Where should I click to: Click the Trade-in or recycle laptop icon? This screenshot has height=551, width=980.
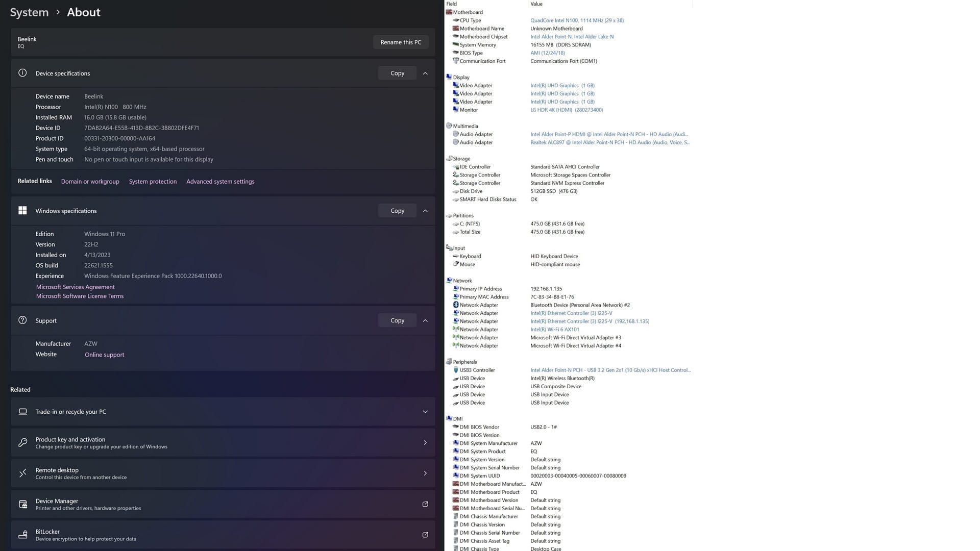coord(22,412)
